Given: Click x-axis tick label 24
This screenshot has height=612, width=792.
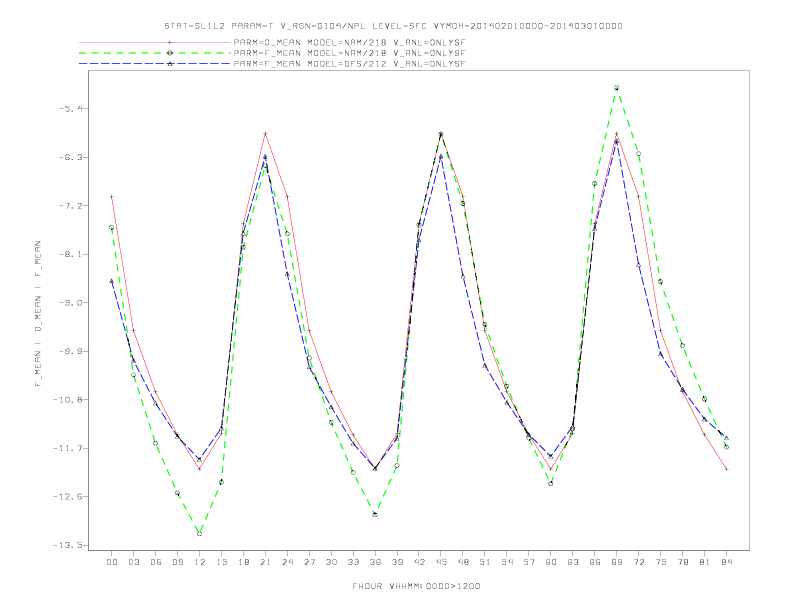Looking at the screenshot, I should 287,562.
